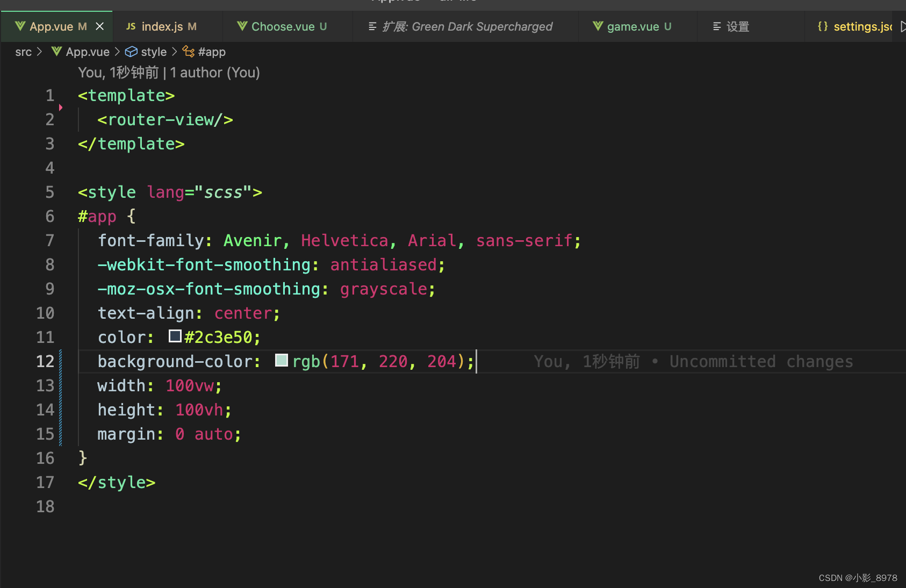
Task: Toggle the pink breakpoint marker near line 1
Action: click(x=61, y=107)
